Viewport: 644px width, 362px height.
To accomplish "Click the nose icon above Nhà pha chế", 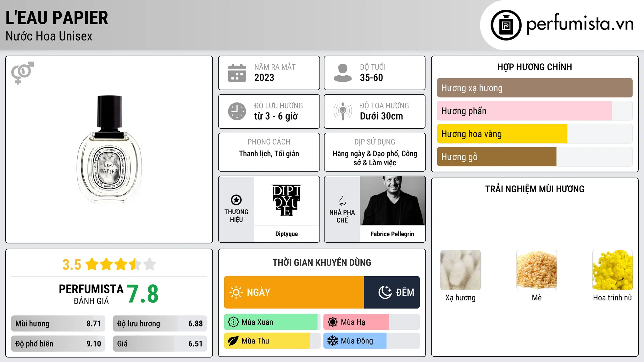I will (342, 200).
